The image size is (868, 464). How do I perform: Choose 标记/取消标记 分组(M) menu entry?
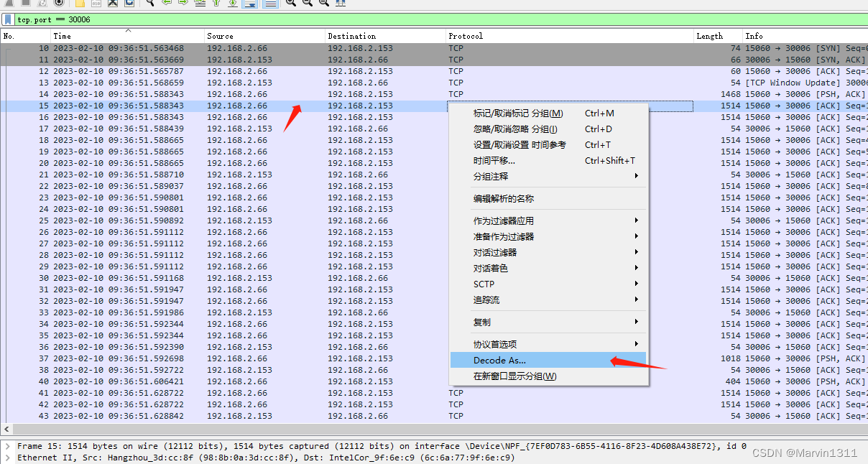point(548,113)
